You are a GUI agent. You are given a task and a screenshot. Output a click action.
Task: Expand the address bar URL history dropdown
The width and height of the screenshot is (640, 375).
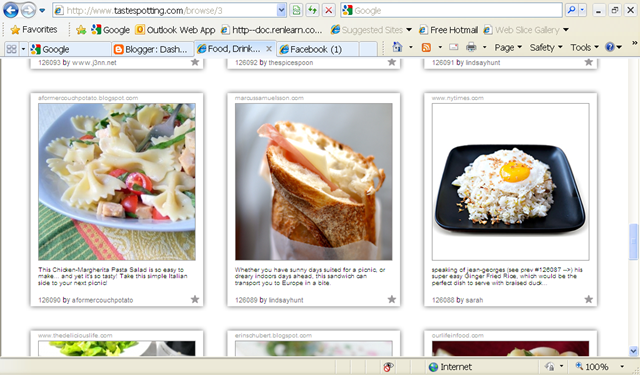click(281, 11)
